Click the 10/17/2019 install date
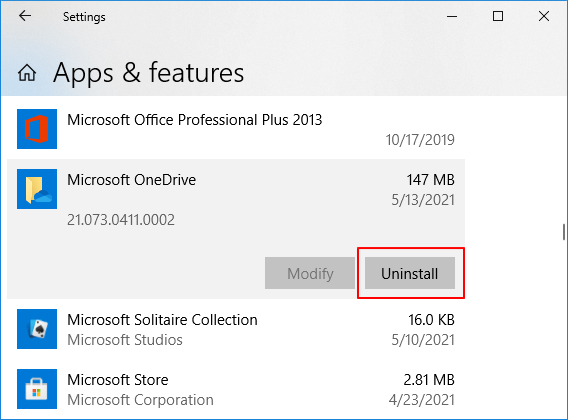Screen dimensions: 568x420 [420, 140]
